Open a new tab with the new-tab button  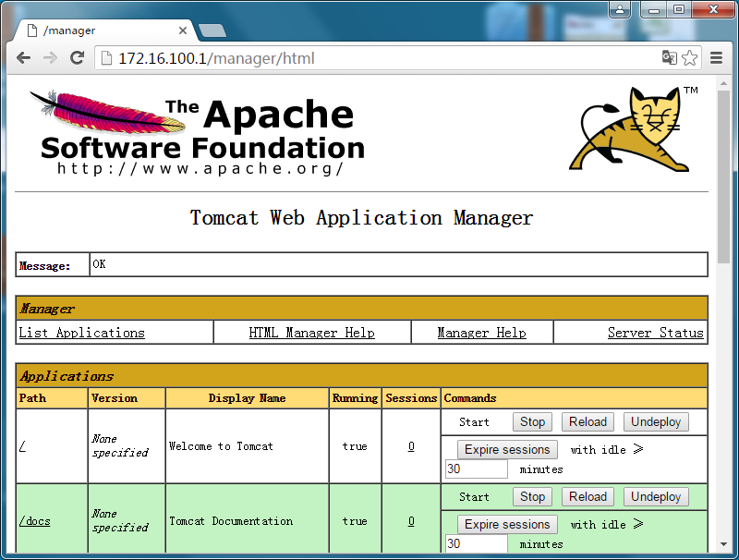pyautogui.click(x=212, y=30)
